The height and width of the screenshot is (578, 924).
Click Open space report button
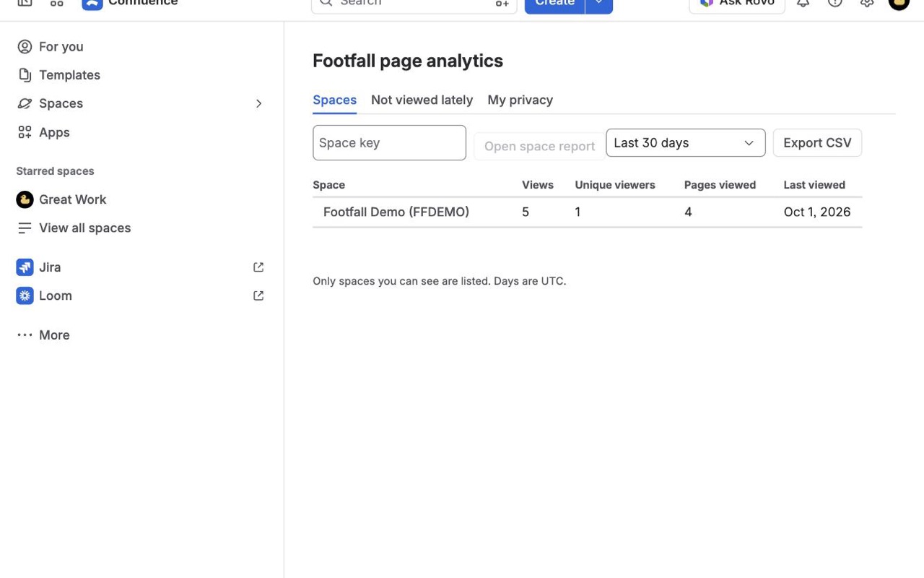point(539,146)
